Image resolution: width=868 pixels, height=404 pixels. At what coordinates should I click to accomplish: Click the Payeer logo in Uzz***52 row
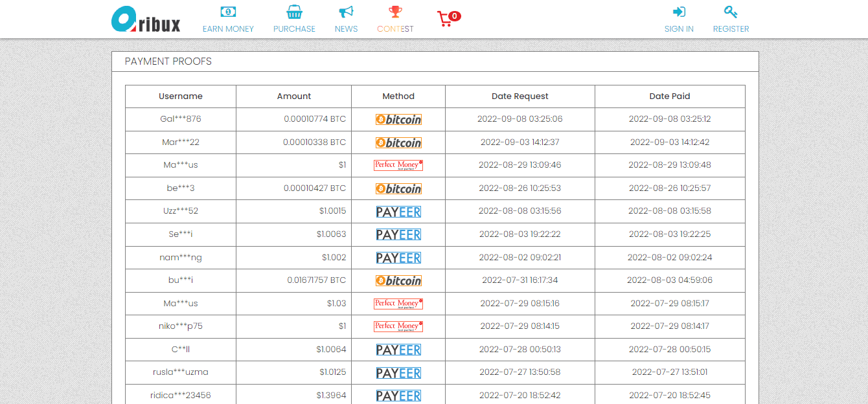click(x=398, y=212)
